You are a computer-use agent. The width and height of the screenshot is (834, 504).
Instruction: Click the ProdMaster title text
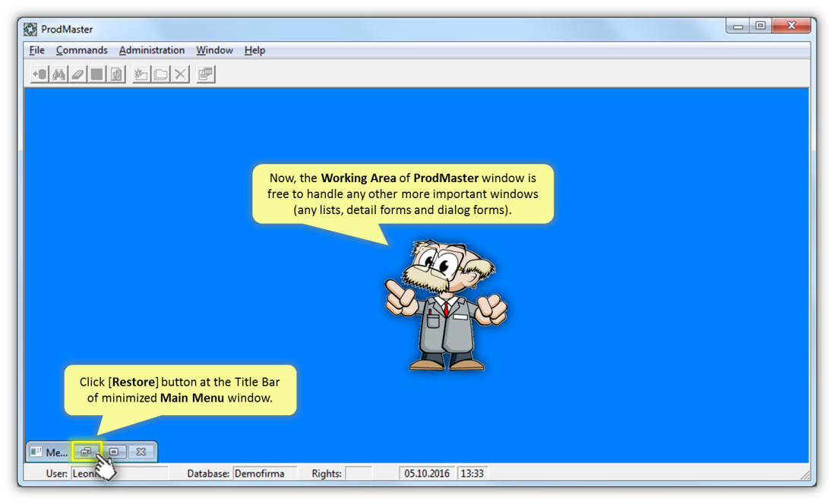point(67,30)
